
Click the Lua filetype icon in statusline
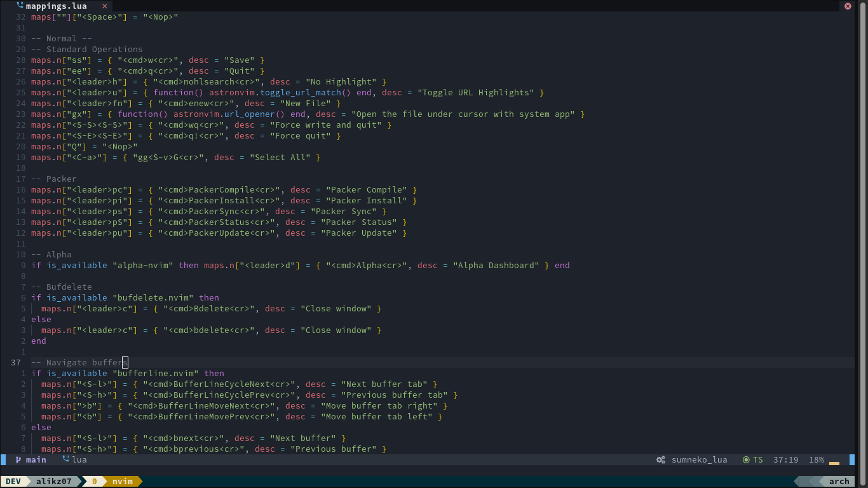point(65,459)
